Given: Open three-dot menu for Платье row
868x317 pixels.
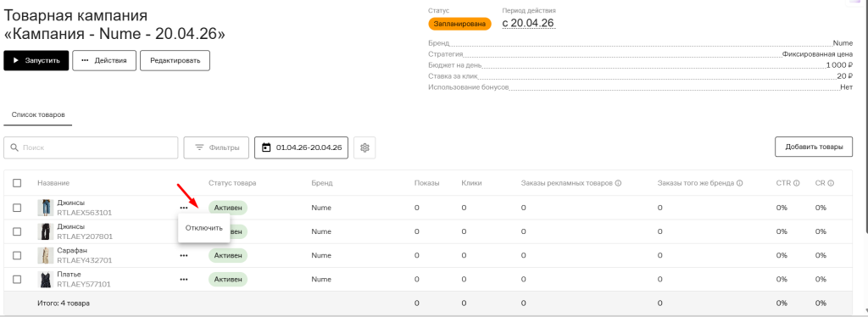Looking at the screenshot, I should click(184, 280).
